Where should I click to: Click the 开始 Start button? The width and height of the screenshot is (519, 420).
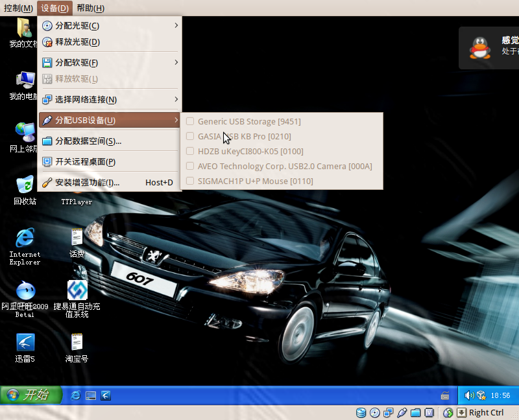(x=31, y=395)
